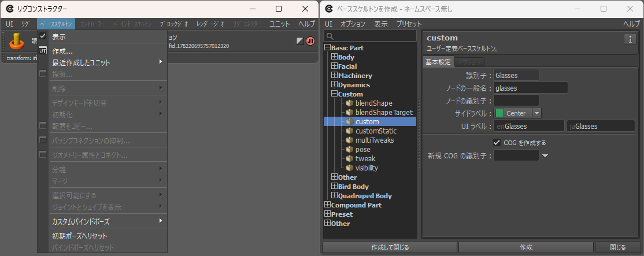Click the fid.178220695757012320 text
Viewport: 644px width, 256px height.
coord(199,46)
